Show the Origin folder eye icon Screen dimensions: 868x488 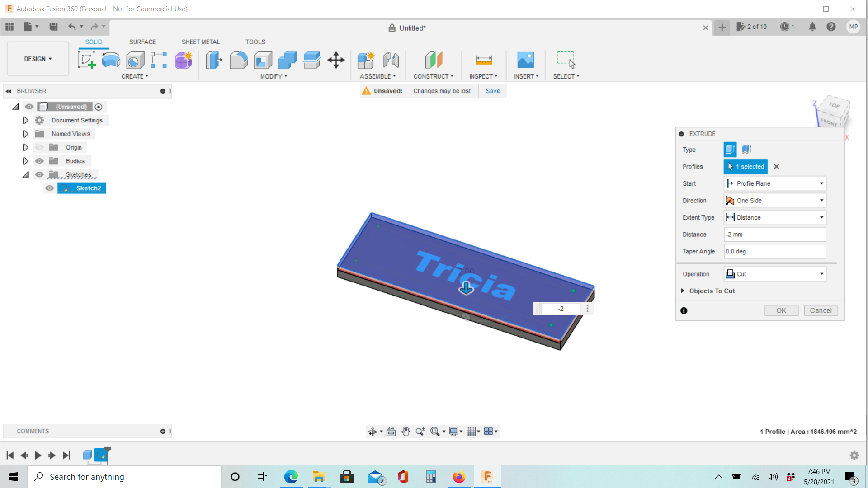(40, 147)
